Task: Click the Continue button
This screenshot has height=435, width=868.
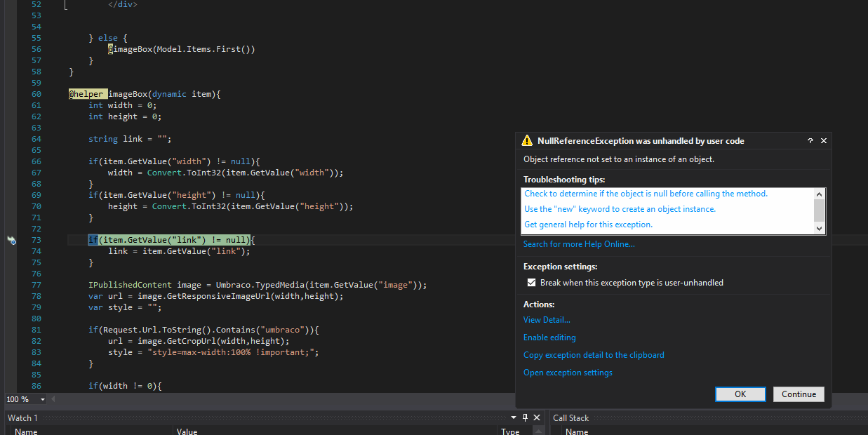Action: pos(799,394)
